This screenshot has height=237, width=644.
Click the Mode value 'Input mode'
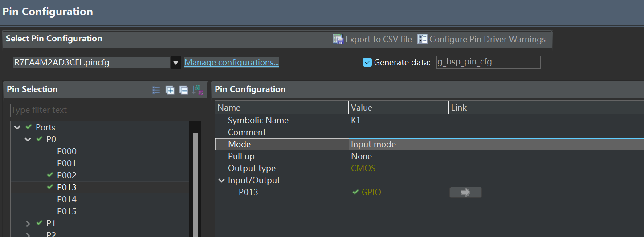tap(373, 144)
